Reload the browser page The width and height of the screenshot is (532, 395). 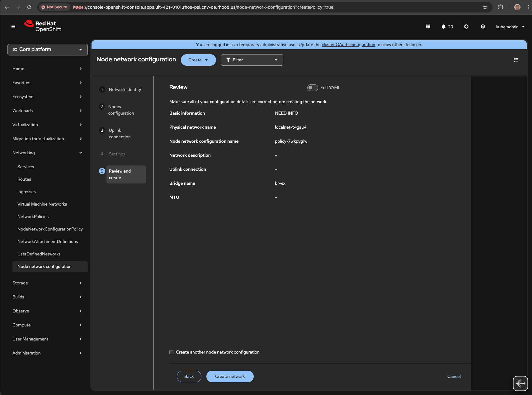click(29, 7)
